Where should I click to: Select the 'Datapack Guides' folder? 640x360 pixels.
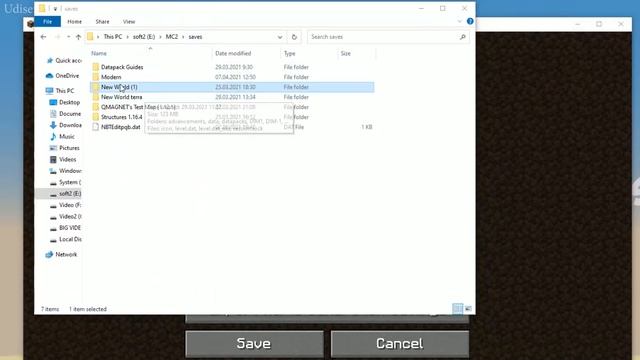point(122,67)
